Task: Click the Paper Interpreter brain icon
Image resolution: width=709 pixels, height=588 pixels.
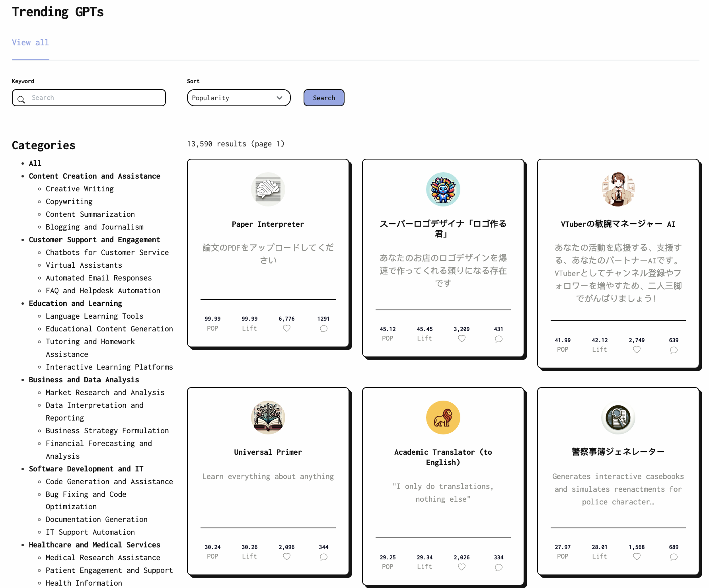Action: (x=268, y=189)
